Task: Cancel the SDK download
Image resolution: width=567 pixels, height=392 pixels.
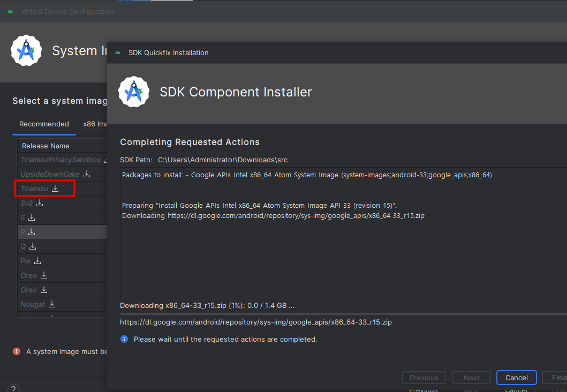Action: click(516, 378)
